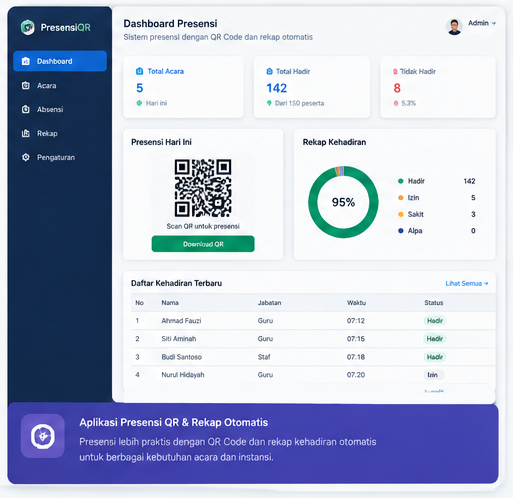Click the time 07:15 cell

356,339
